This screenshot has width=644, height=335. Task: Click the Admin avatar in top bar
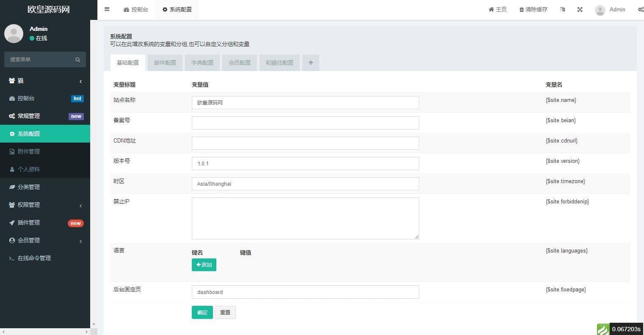tap(600, 10)
